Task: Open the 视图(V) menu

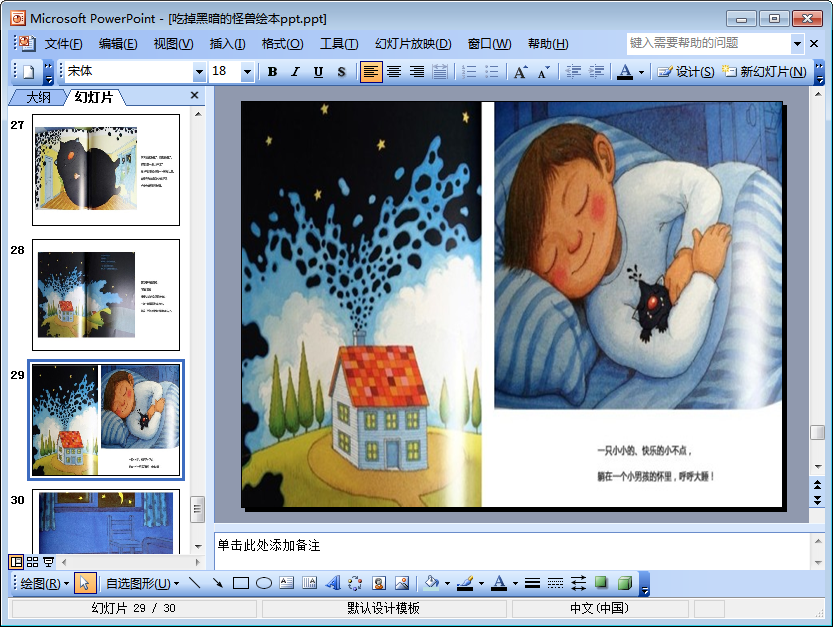Action: tap(173, 44)
